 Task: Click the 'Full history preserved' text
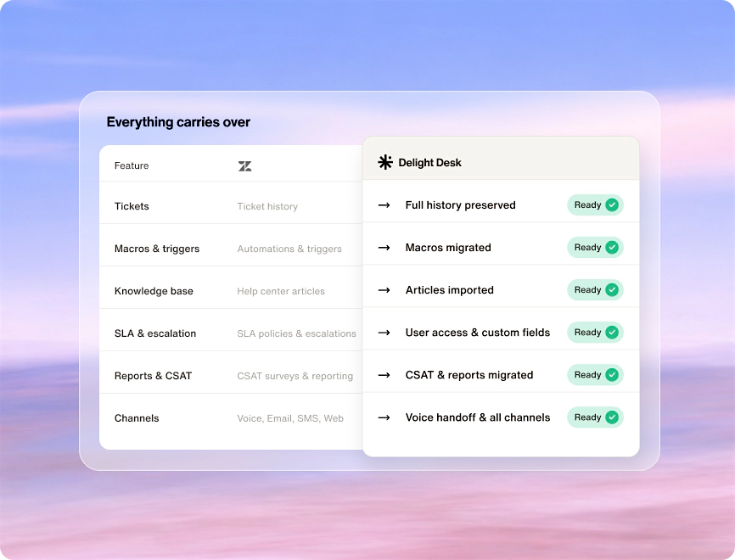[460, 205]
